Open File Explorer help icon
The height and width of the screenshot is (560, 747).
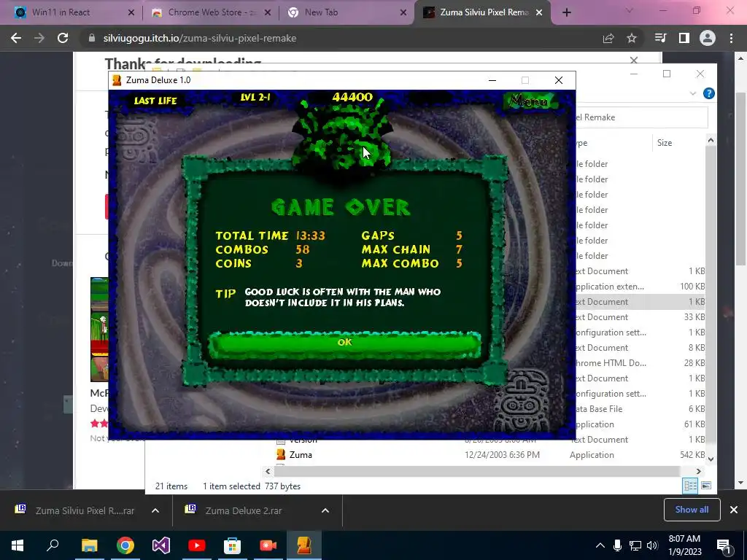pos(709,93)
